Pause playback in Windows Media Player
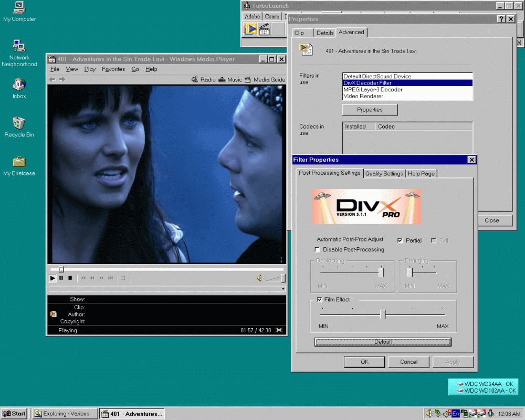The height and width of the screenshot is (420, 525). click(61, 278)
